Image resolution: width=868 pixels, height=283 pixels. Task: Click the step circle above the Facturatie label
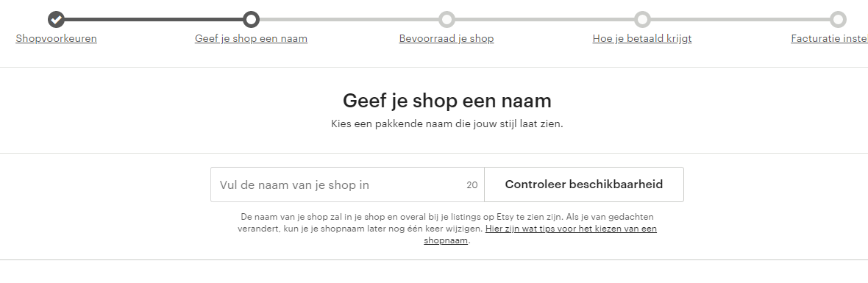[x=838, y=19]
